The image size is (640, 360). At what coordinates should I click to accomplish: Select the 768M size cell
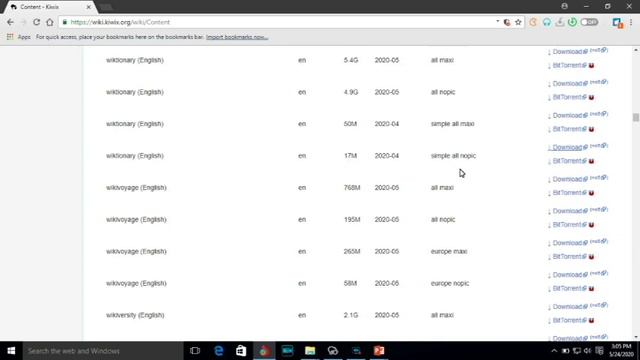352,188
